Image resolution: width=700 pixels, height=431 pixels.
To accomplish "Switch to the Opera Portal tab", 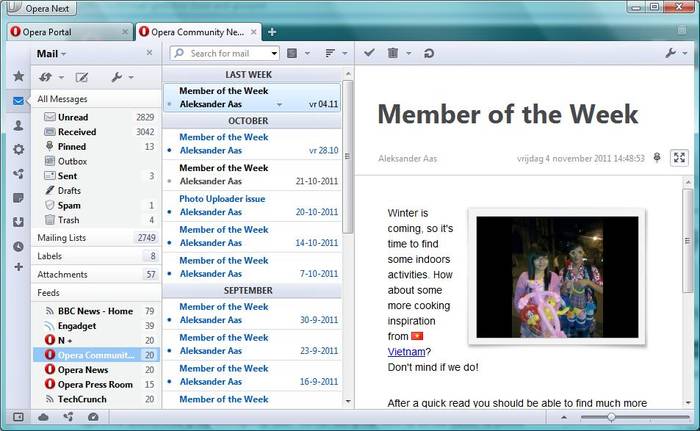I will coord(66,32).
